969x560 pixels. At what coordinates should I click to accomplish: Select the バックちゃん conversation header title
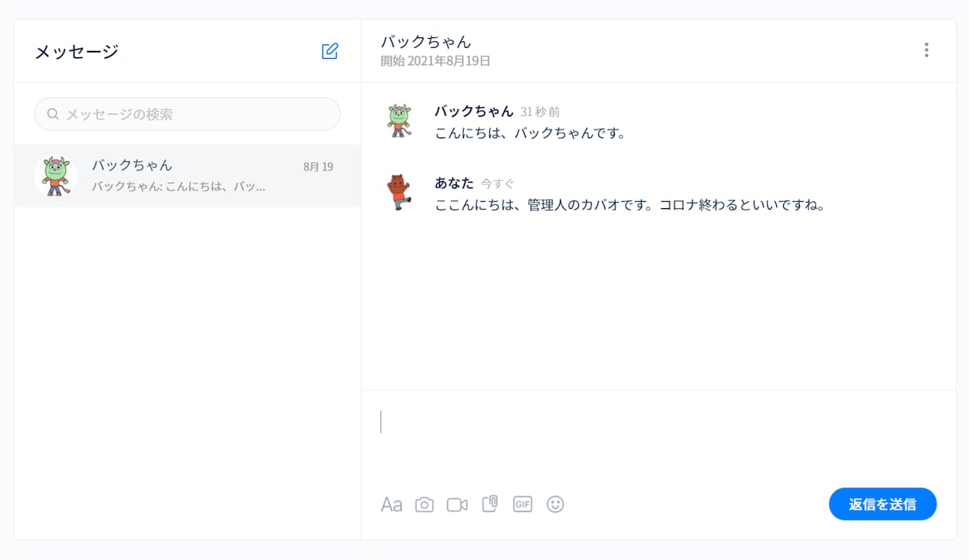(x=426, y=41)
